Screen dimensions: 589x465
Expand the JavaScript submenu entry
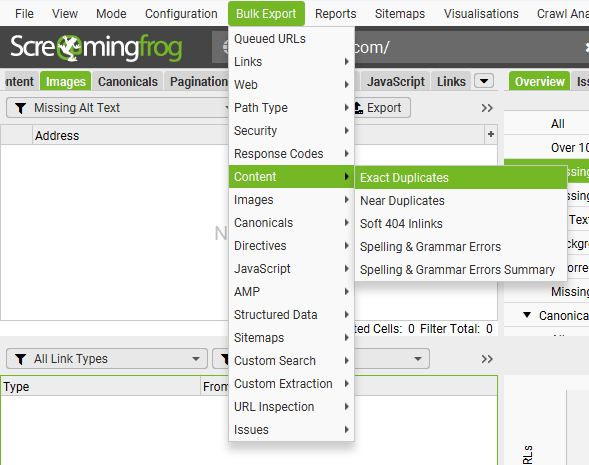pos(291,269)
